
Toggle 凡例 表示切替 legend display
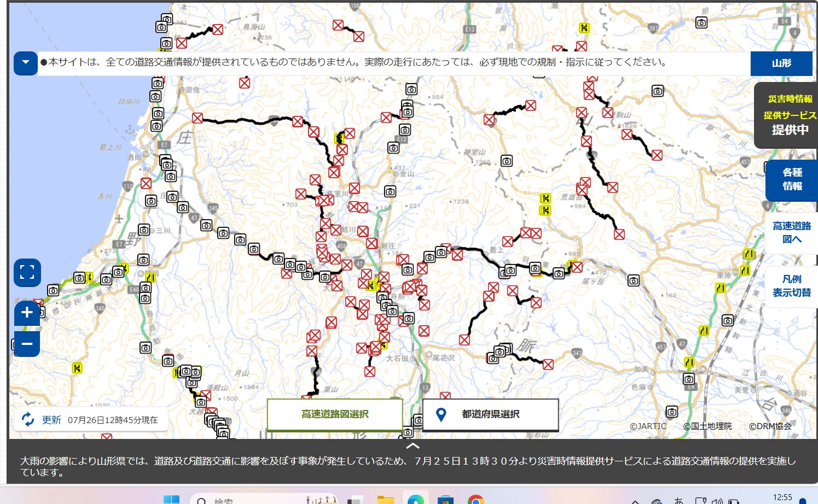point(791,286)
